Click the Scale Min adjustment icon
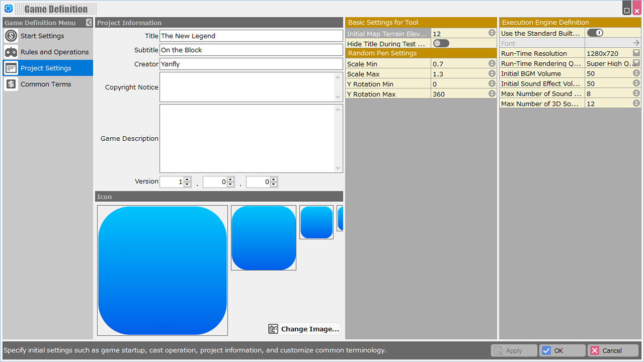This screenshot has width=644, height=362. [x=492, y=63]
